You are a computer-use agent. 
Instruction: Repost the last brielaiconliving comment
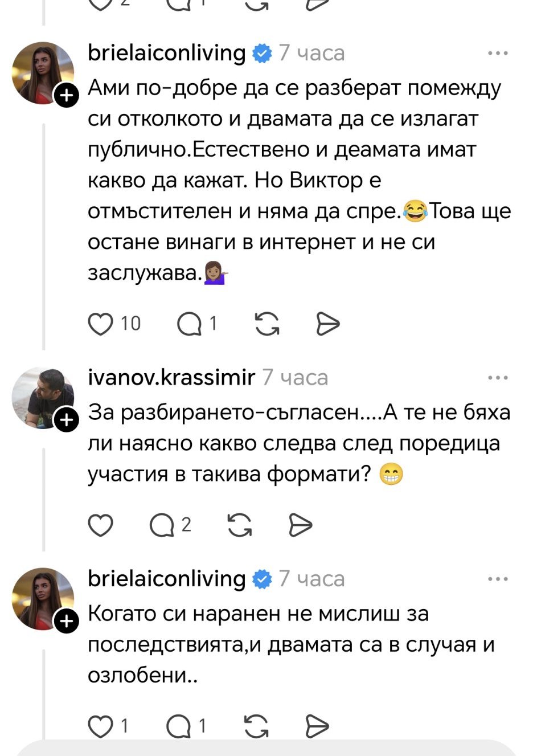coord(256,726)
